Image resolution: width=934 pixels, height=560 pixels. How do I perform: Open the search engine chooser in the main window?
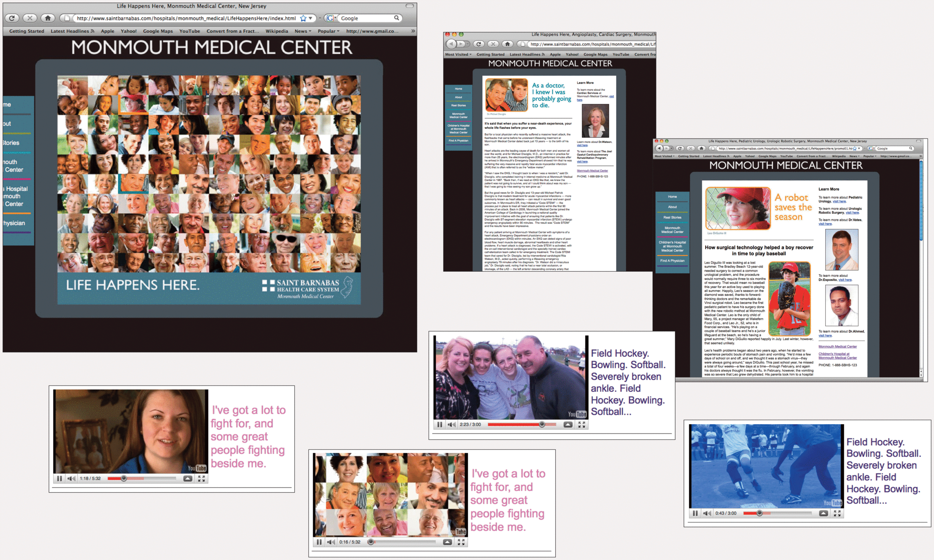tap(331, 18)
